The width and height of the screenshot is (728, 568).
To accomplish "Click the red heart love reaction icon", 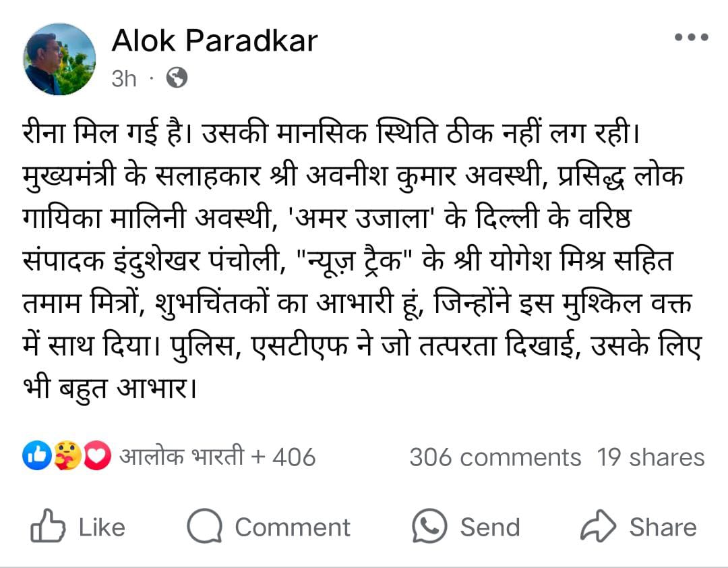I will click(x=98, y=457).
